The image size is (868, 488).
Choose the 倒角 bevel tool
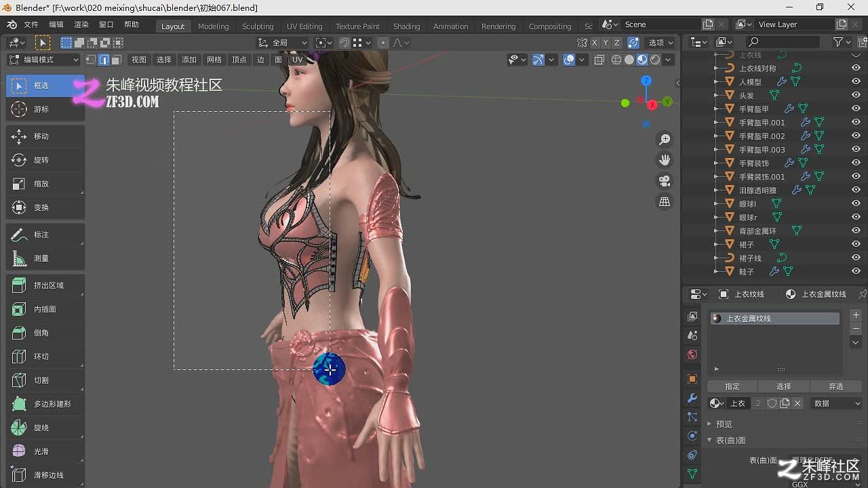(x=45, y=333)
